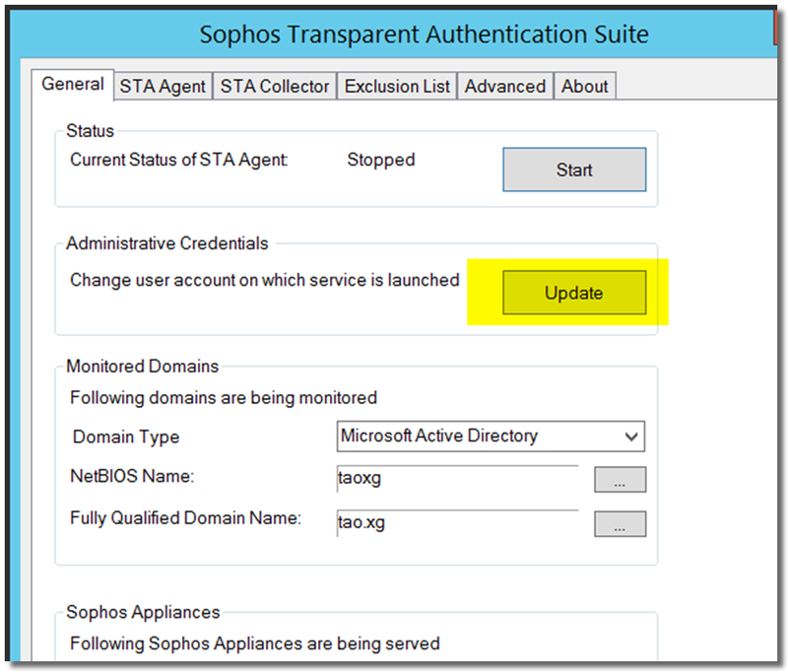Click the 'Administrative Credentials' group heading
Screen dimensions: 788x672
point(167,243)
